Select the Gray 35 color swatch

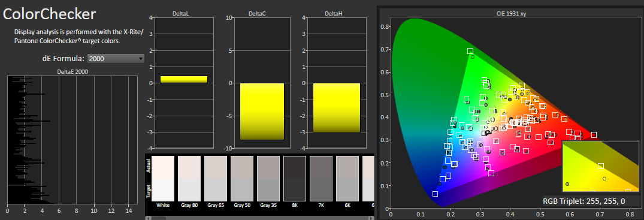tap(268, 179)
